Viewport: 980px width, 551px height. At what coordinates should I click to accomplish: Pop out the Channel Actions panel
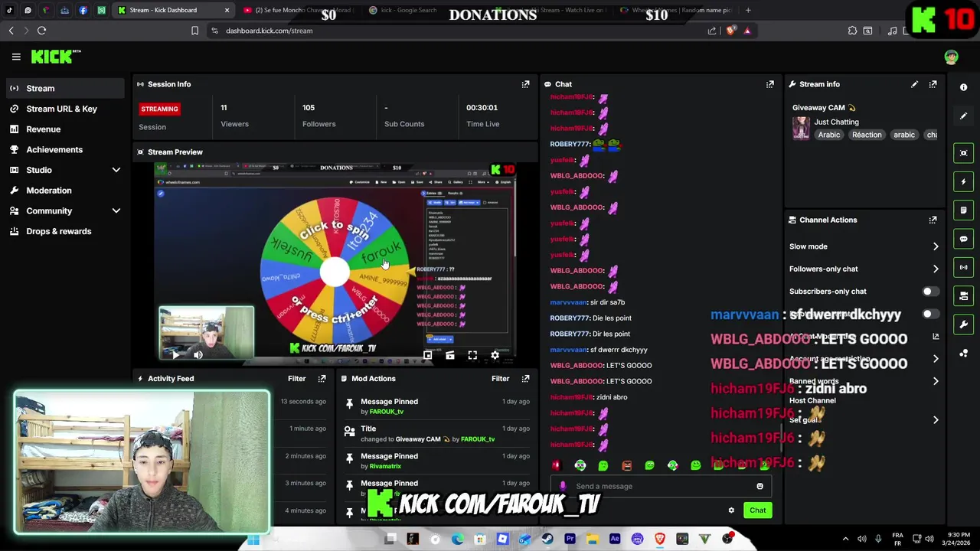(x=933, y=220)
